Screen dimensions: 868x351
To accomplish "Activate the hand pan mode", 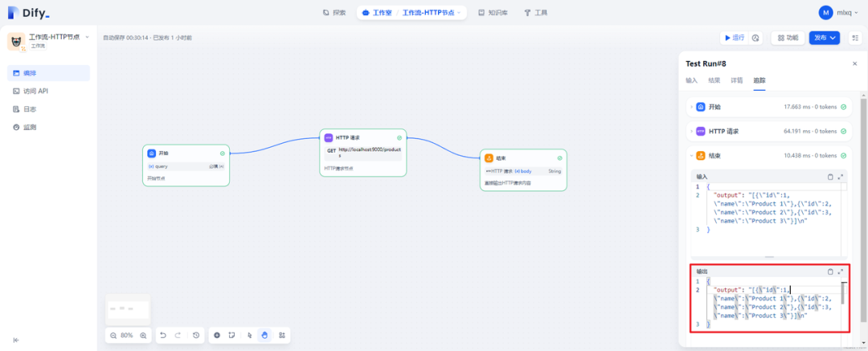I will [264, 335].
